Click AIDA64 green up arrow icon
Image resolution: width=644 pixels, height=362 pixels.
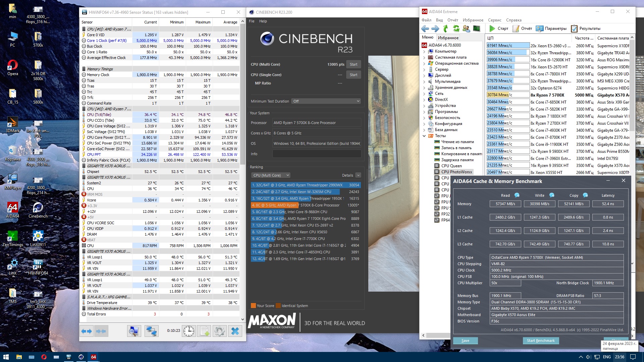[446, 28]
